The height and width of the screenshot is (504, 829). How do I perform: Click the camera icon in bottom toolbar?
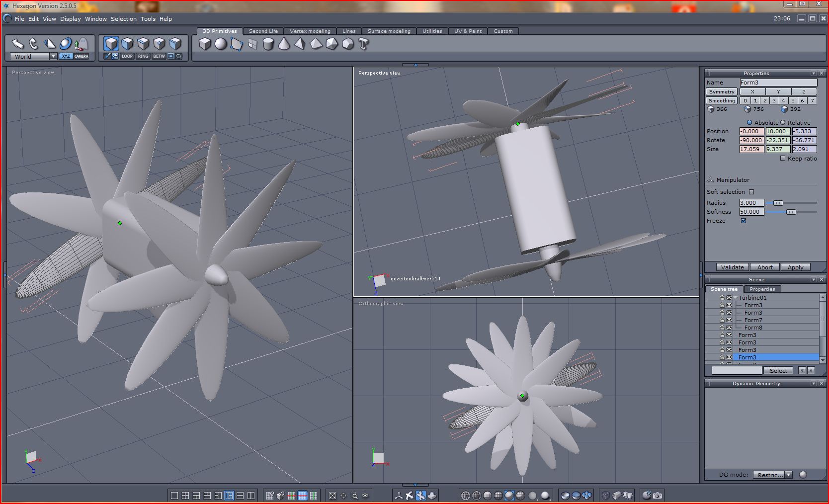(658, 496)
